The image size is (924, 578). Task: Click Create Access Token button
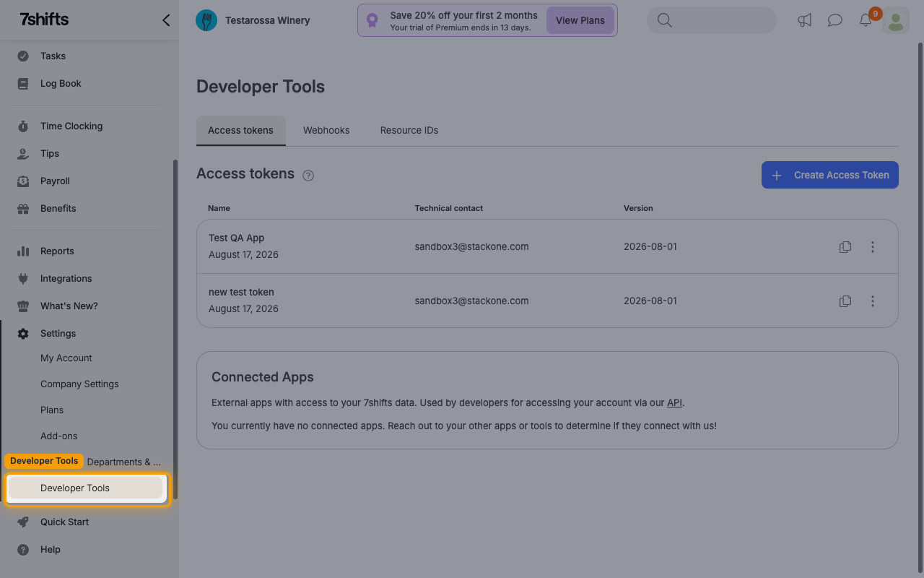click(830, 175)
